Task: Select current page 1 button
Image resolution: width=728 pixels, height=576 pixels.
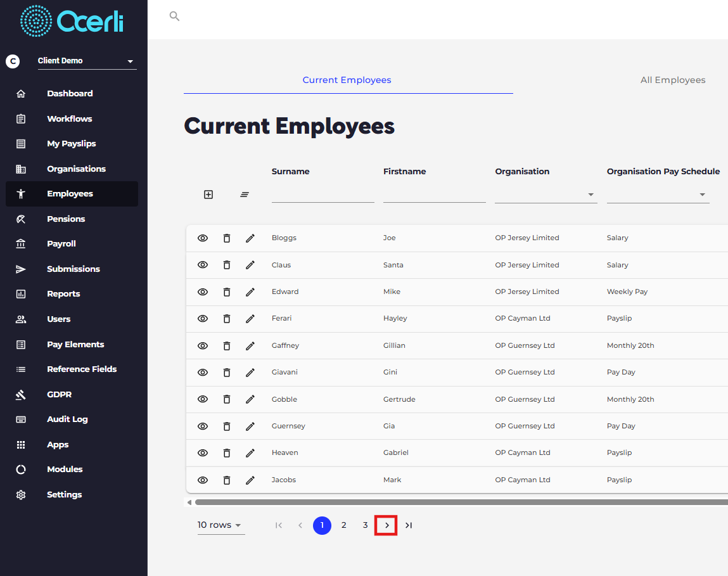Action: coord(322,525)
